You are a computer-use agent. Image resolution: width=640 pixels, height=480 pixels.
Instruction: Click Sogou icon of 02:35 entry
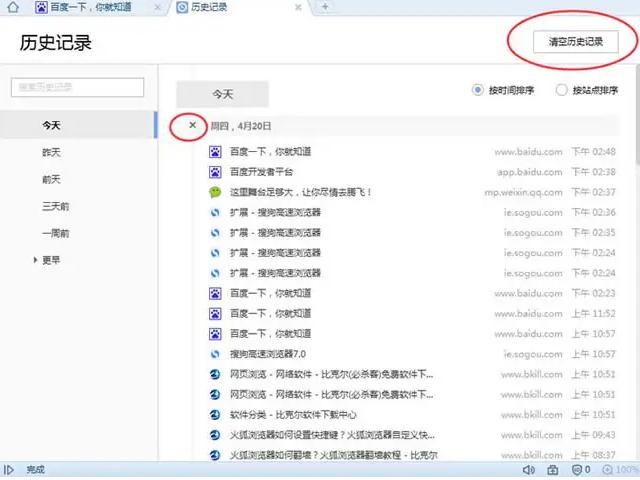point(215,233)
